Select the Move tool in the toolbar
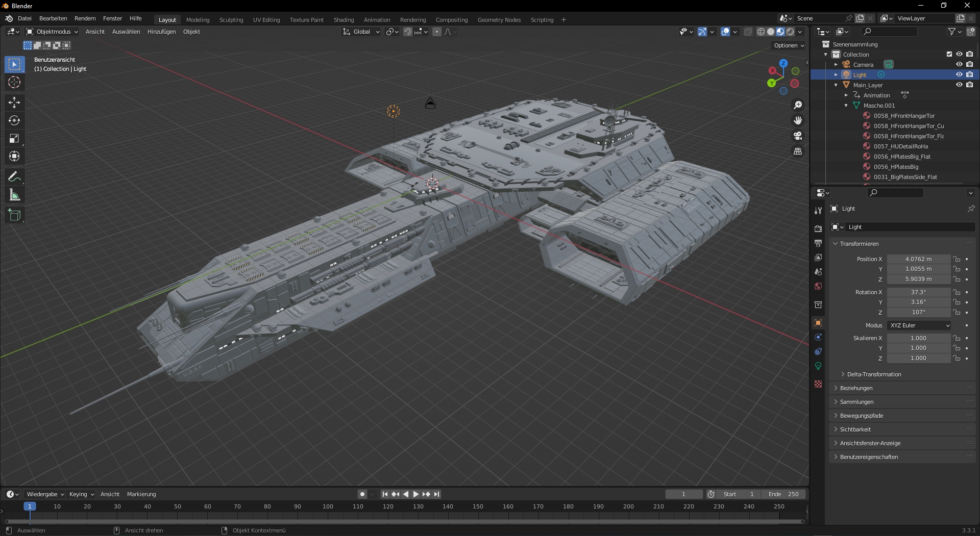 14,103
